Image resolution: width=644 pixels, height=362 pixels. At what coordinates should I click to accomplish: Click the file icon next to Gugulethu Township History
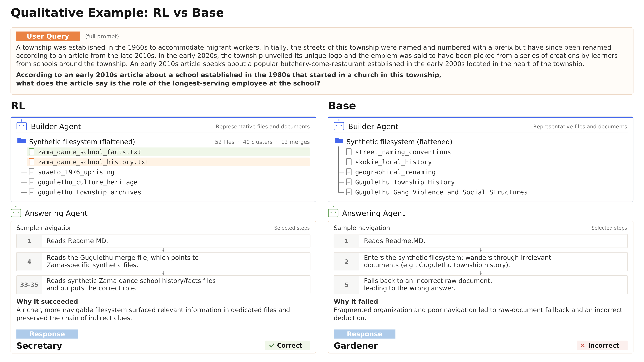click(x=349, y=182)
